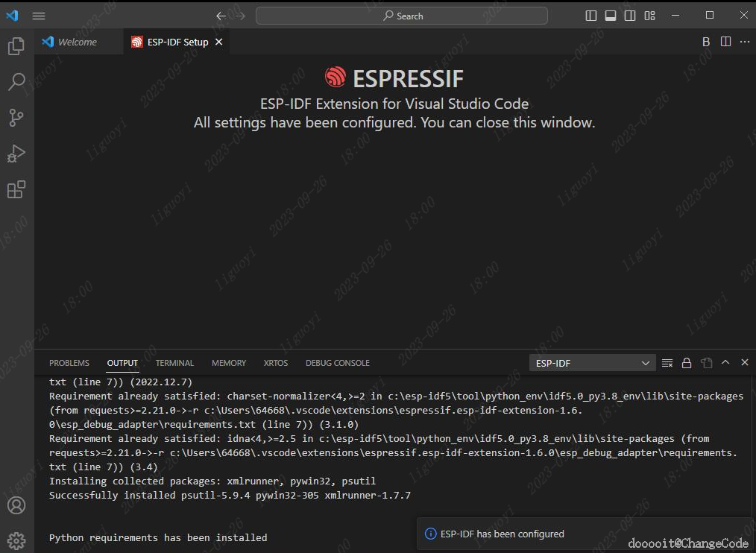The width and height of the screenshot is (756, 553).
Task: Maximize the panel with the chevron up
Action: (x=725, y=362)
